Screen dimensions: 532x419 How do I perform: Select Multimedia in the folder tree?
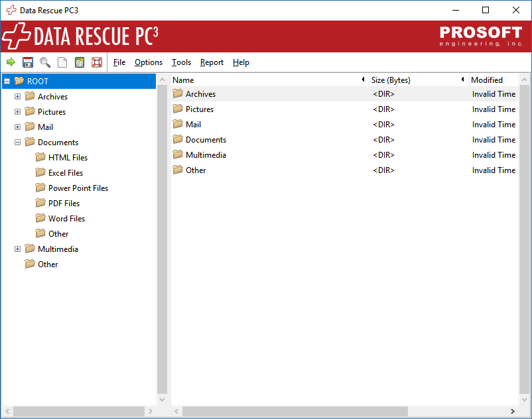pos(58,249)
